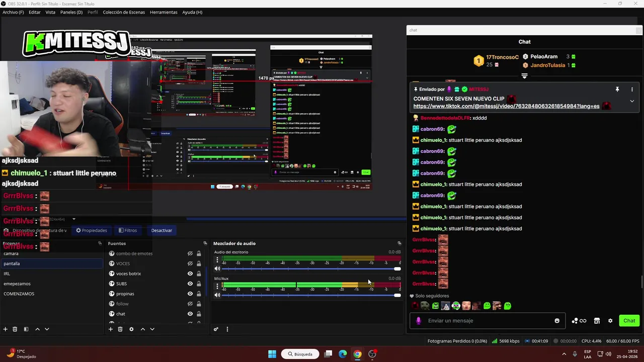Pop out the Escenas dock panel
The width and height of the screenshot is (644, 362).
pos(100,243)
